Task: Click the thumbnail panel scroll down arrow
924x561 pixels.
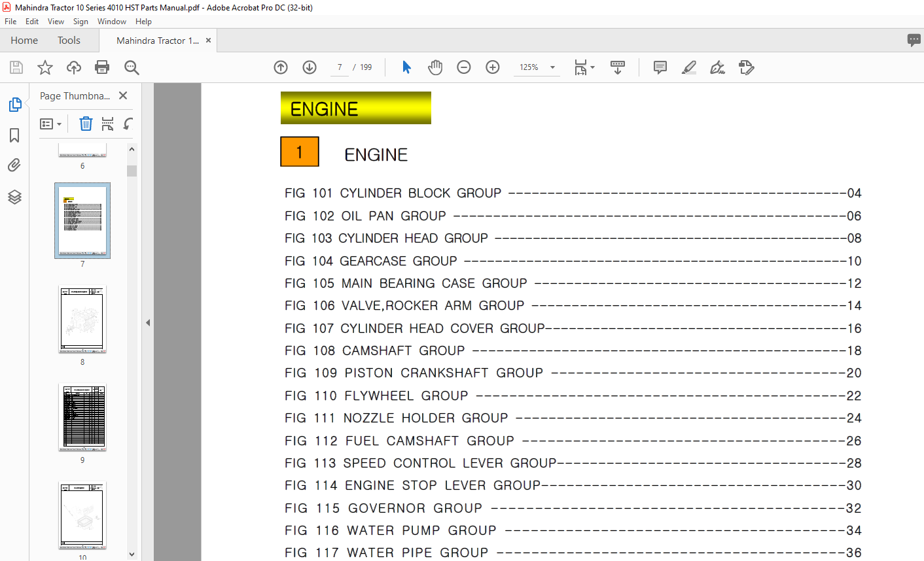Action: 132,554
